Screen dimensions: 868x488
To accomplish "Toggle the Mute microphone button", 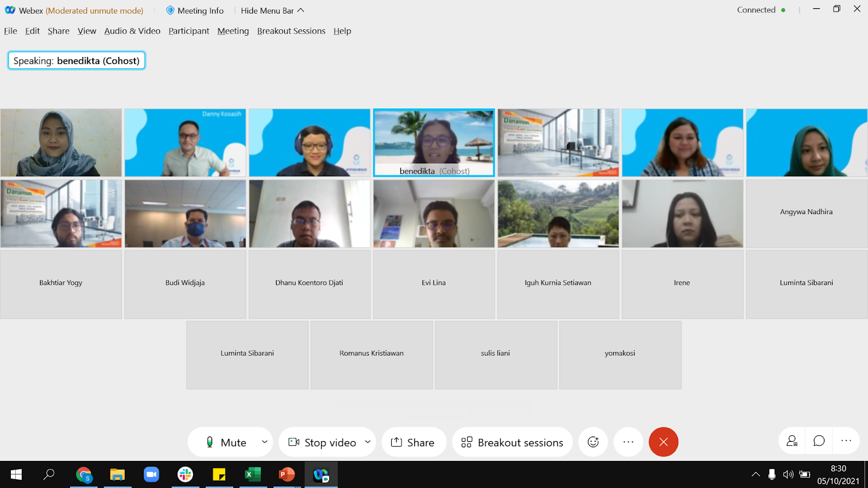I will point(226,442).
